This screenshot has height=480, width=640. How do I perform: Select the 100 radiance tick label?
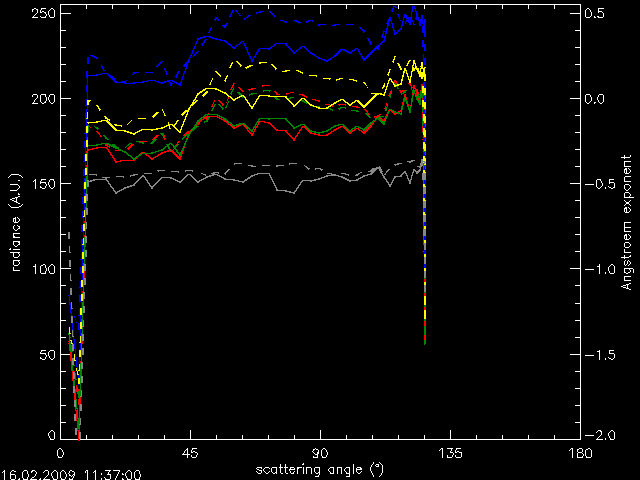click(43, 270)
